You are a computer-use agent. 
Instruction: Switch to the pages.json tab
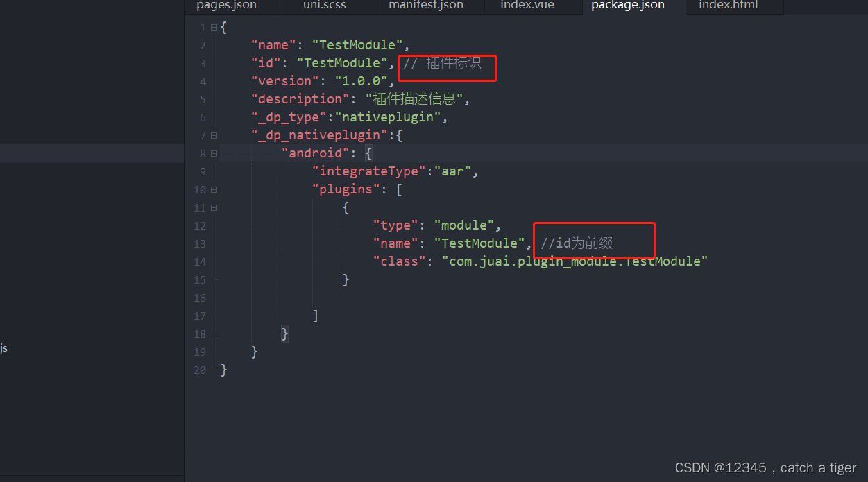[226, 6]
